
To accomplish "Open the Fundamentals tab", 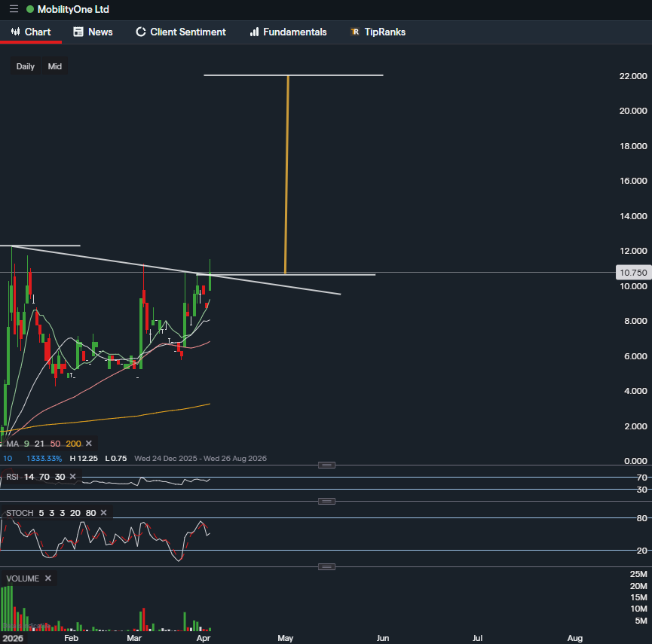I will click(x=288, y=32).
